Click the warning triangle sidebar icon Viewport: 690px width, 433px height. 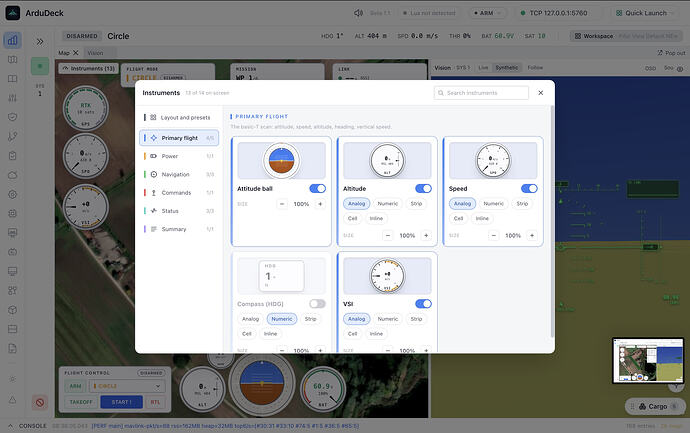point(12,400)
